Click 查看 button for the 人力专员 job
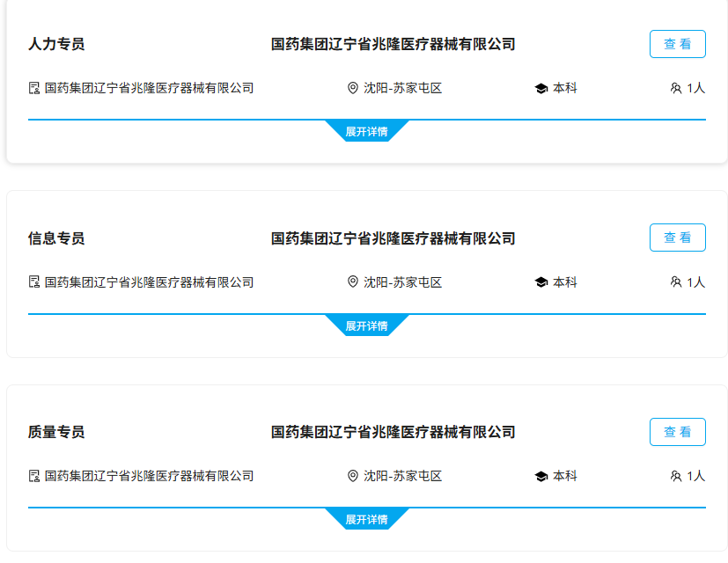The image size is (728, 563). tap(678, 44)
